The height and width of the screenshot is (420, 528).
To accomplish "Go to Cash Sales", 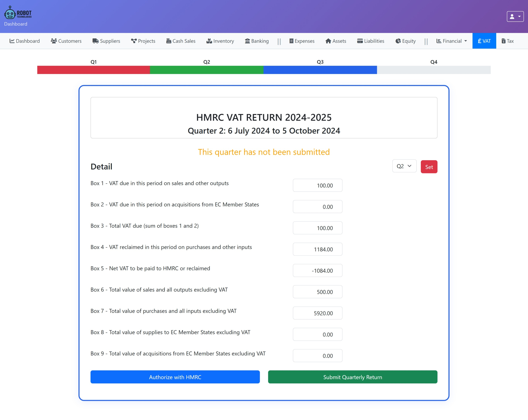I will tap(181, 41).
